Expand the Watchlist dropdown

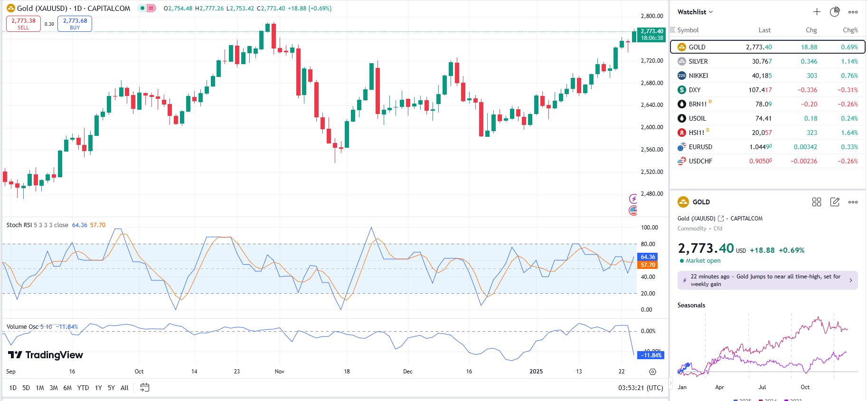click(695, 12)
